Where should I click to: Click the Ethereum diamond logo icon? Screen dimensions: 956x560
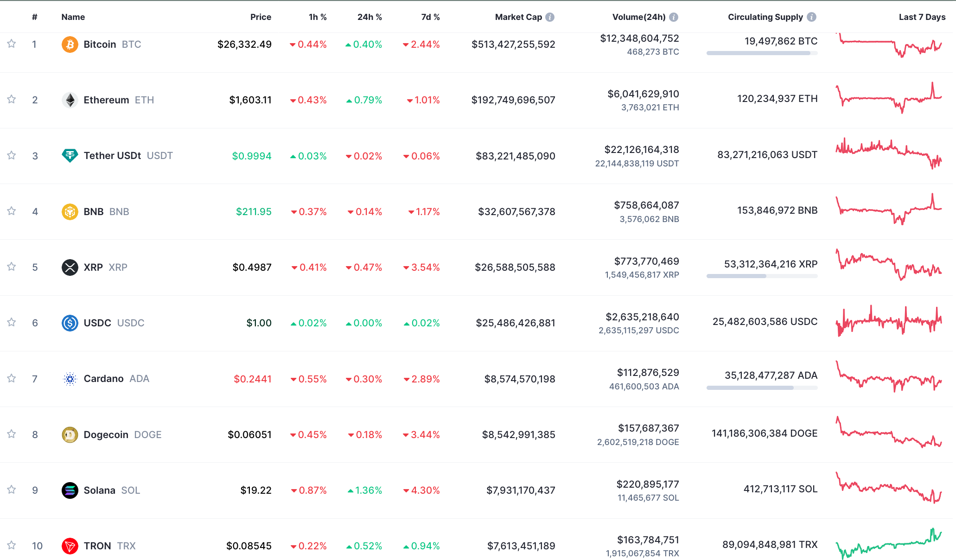click(x=70, y=100)
